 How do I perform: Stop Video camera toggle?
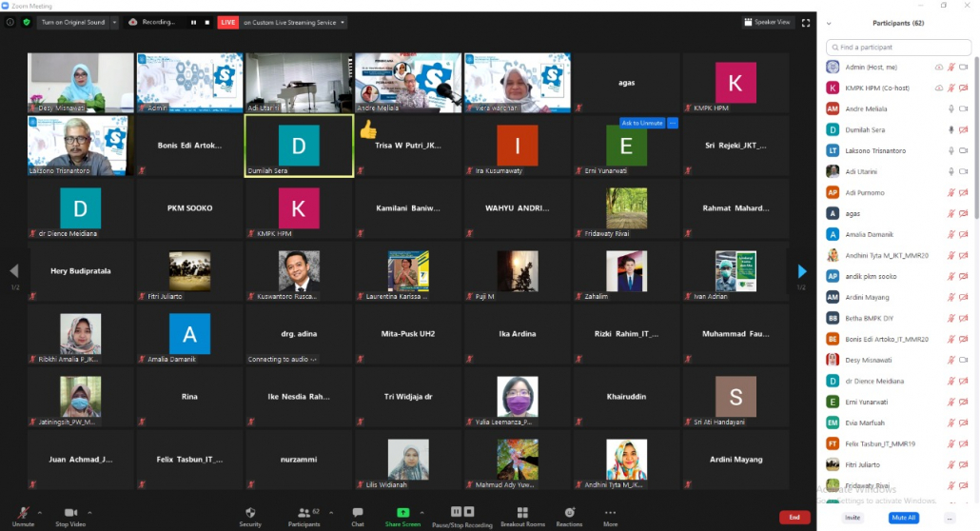69,515
